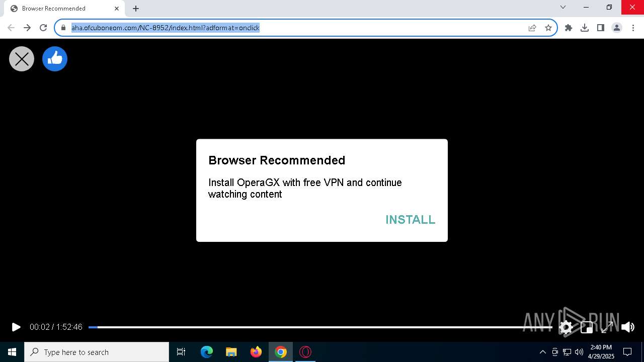Open the video settings gear

point(566,327)
